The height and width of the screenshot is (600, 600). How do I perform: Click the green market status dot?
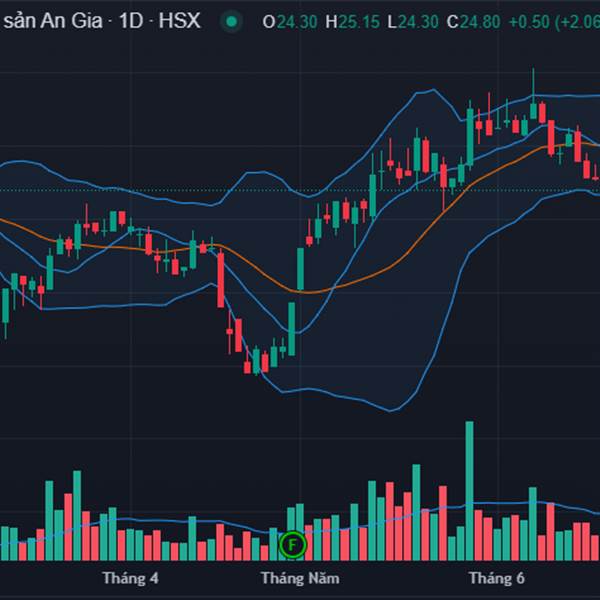coord(232,22)
